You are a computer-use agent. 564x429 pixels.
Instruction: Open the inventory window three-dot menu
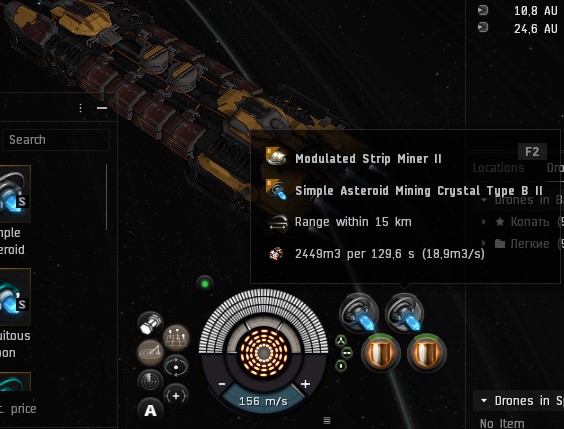(81, 108)
